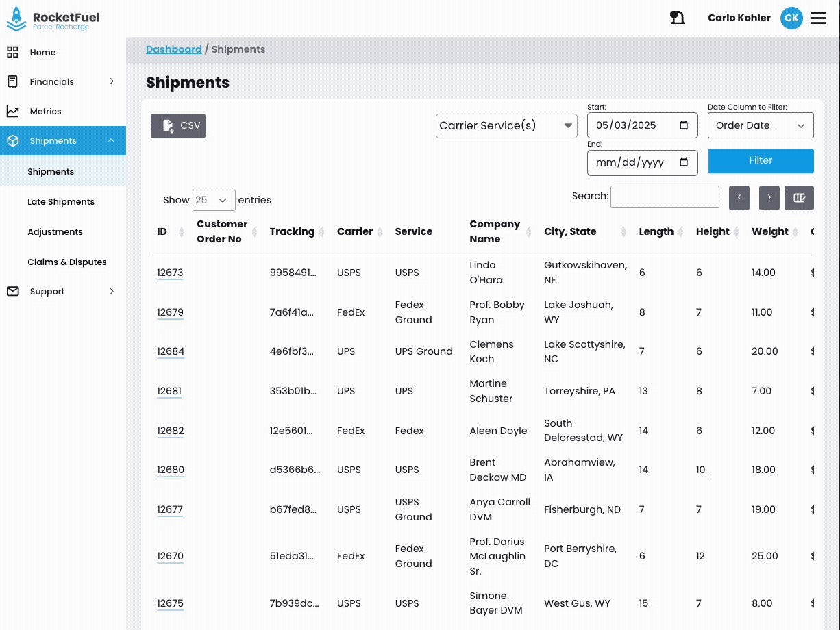This screenshot has height=630, width=840.
Task: Open the Order Date column dropdown
Action: click(x=760, y=126)
